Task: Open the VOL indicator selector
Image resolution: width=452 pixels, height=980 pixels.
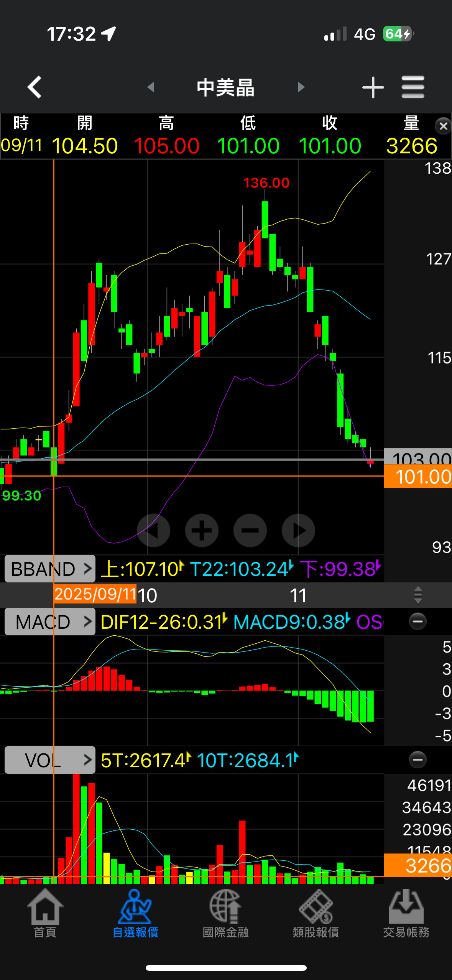Action: coord(50,760)
